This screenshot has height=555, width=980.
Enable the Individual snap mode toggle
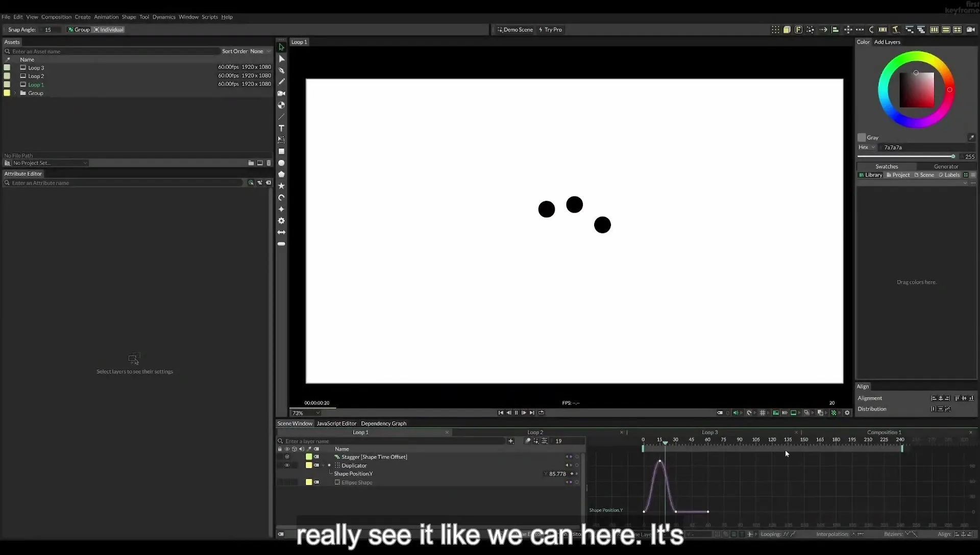pyautogui.click(x=109, y=30)
